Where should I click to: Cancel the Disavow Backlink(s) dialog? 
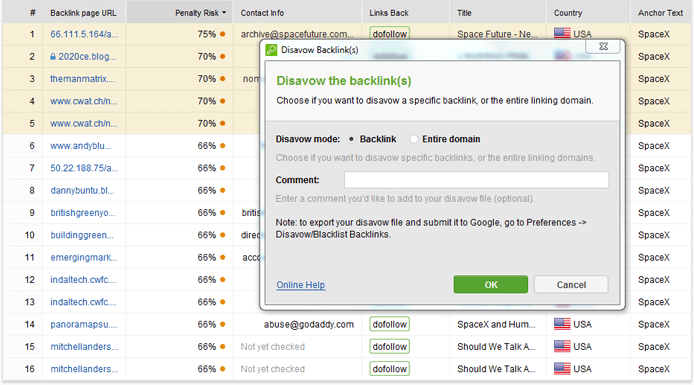pos(571,285)
